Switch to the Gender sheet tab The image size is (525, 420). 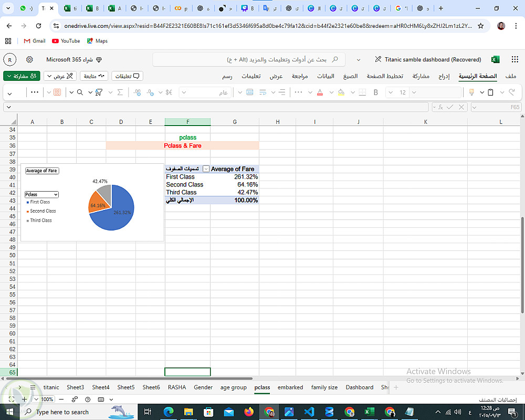pos(203,387)
